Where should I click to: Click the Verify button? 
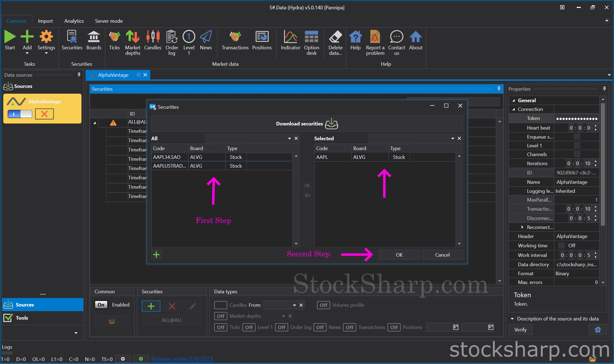[x=520, y=330]
